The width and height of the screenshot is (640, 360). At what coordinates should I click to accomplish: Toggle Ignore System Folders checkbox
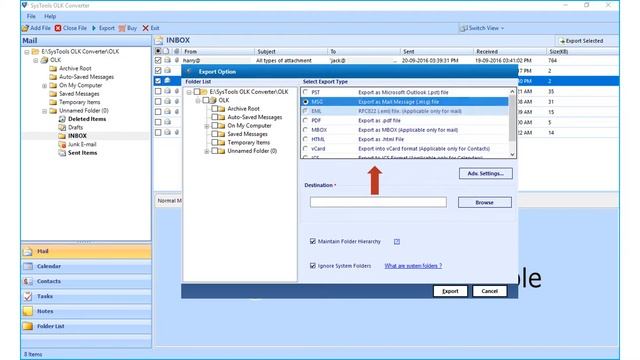pos(313,266)
